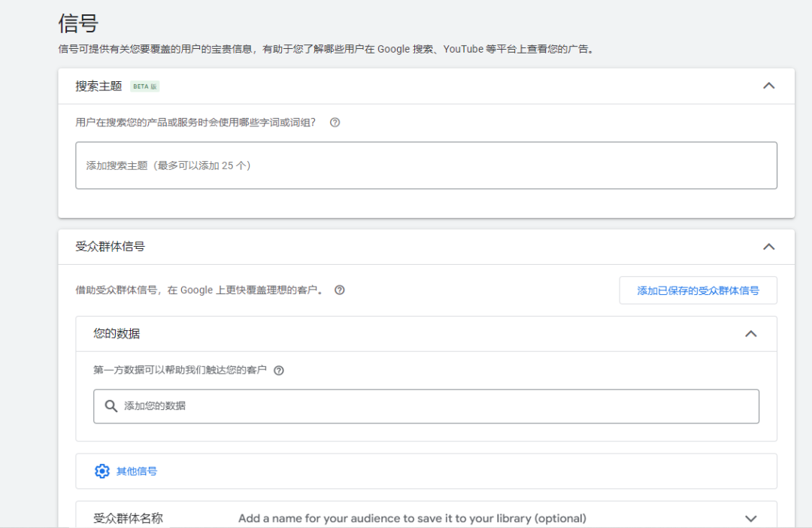Click 'Add a name for your audience' text

click(x=412, y=518)
